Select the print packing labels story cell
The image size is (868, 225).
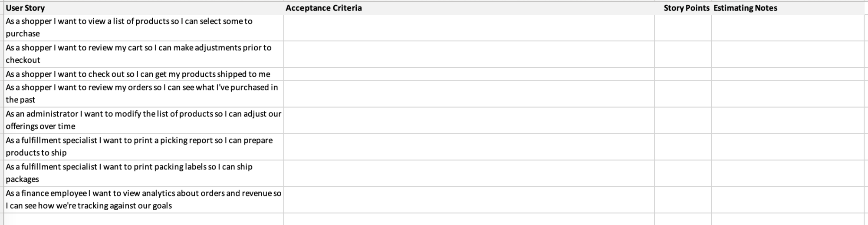(x=143, y=173)
